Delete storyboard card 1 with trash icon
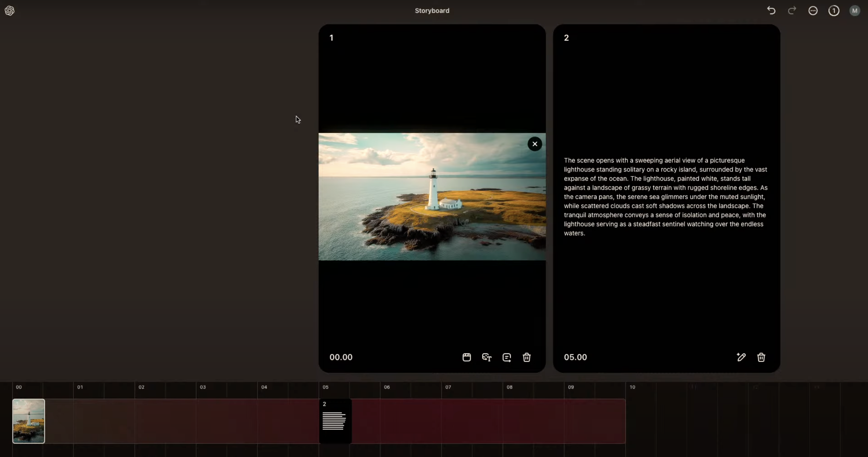This screenshot has height=457, width=868. (527, 357)
